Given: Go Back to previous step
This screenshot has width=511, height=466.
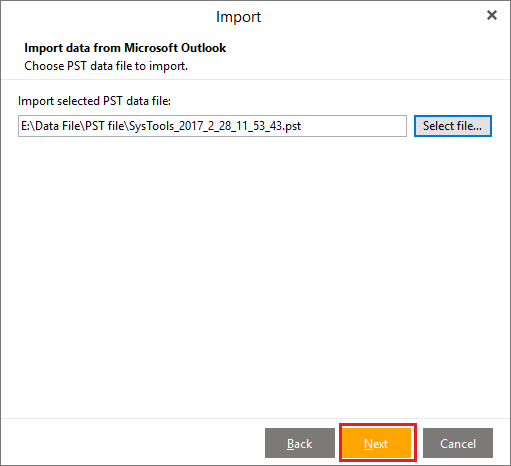Looking at the screenshot, I should tap(300, 443).
